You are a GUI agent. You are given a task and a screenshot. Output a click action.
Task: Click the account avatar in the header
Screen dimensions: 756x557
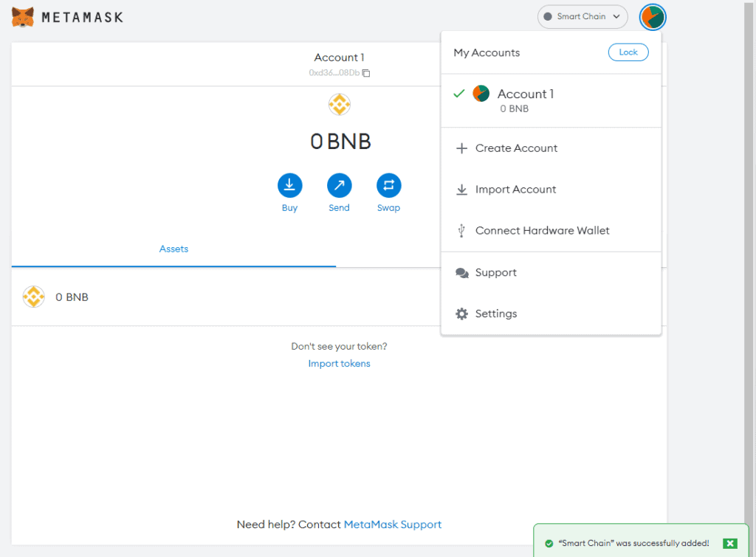(653, 18)
